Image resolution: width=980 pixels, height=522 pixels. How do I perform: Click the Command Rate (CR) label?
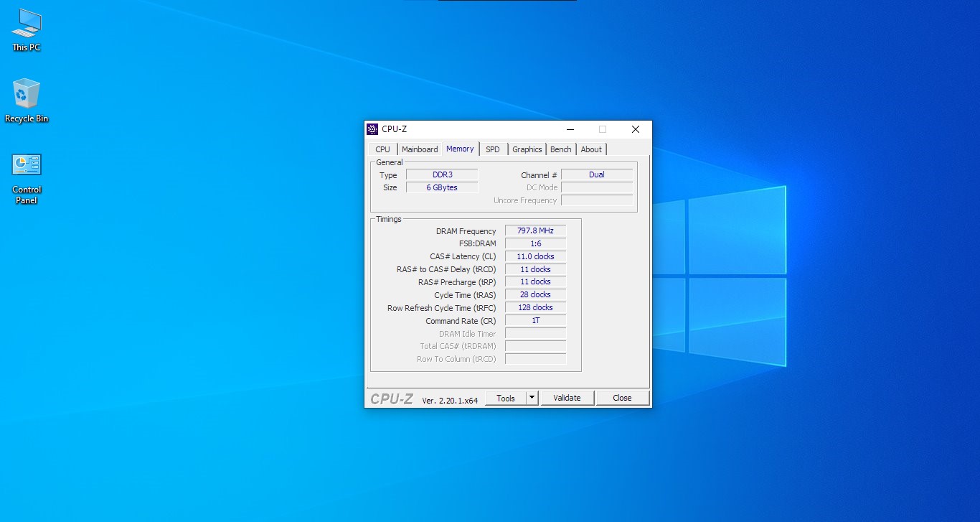pos(461,321)
